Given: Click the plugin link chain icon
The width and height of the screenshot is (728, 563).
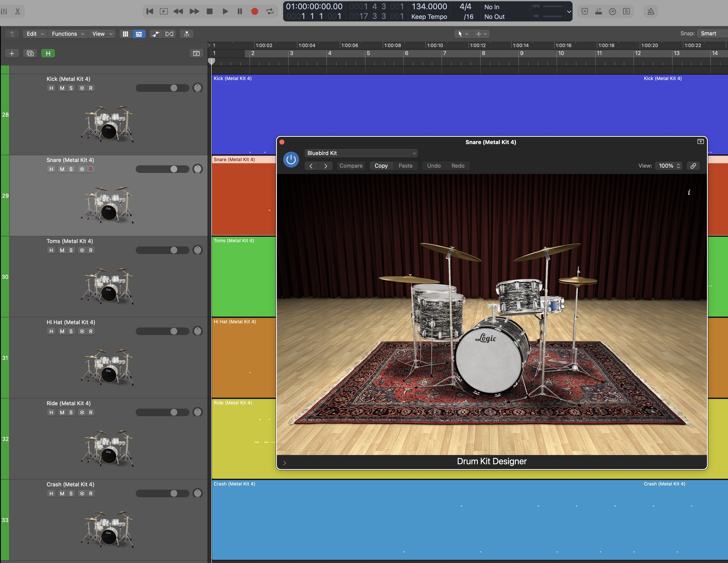Looking at the screenshot, I should [x=693, y=166].
